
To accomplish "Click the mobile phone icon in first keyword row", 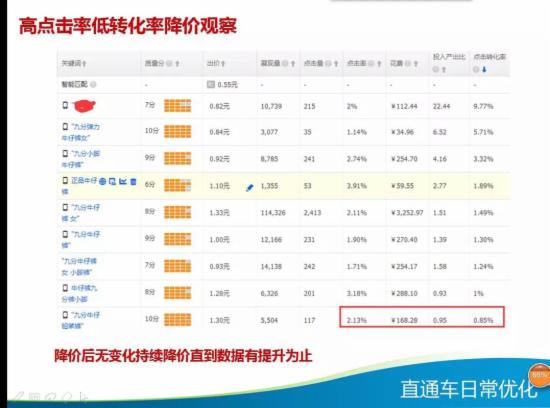I will [65, 105].
